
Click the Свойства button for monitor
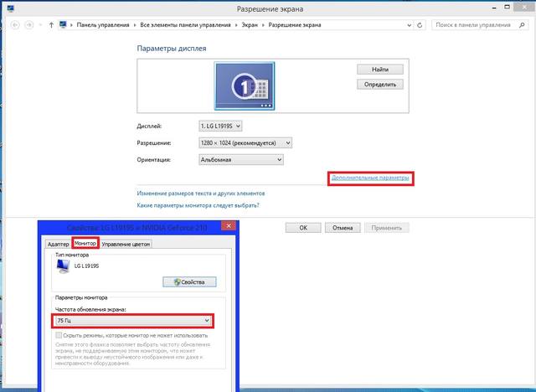click(x=189, y=281)
